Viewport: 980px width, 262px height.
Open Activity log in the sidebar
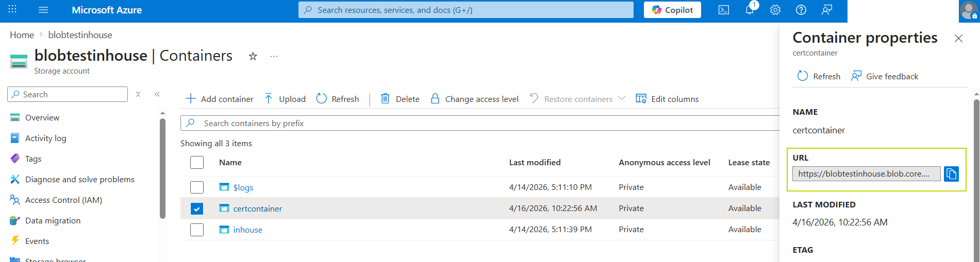(x=45, y=138)
